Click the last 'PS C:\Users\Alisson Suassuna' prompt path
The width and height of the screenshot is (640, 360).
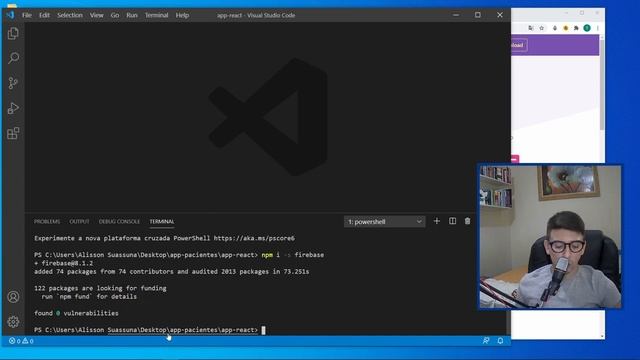pyautogui.click(x=146, y=330)
